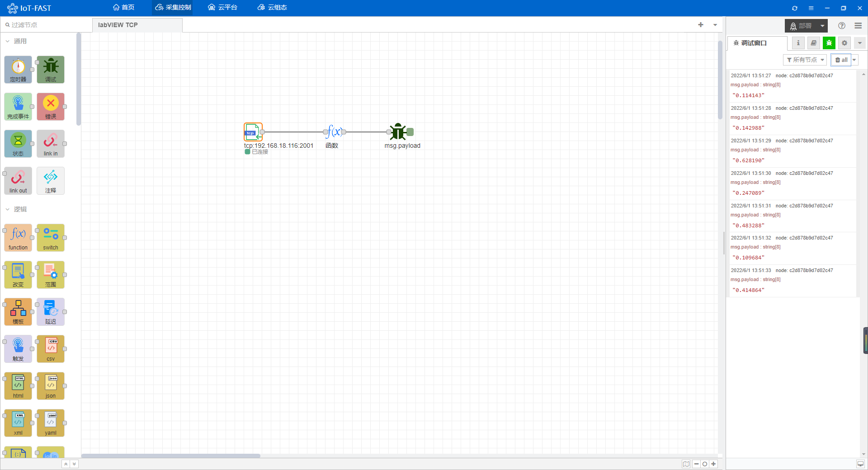Viewport: 868px width, 470px height.
Task: Select the 注释 comment node in palette
Action: pos(51,181)
